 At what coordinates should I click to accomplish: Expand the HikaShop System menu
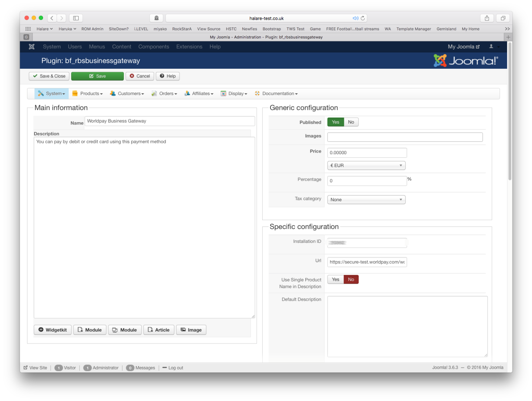coord(52,94)
